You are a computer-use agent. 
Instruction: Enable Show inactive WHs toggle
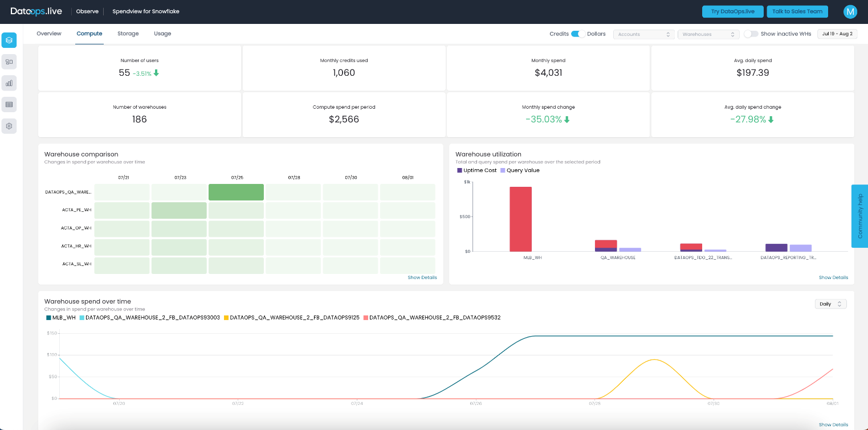pos(751,34)
